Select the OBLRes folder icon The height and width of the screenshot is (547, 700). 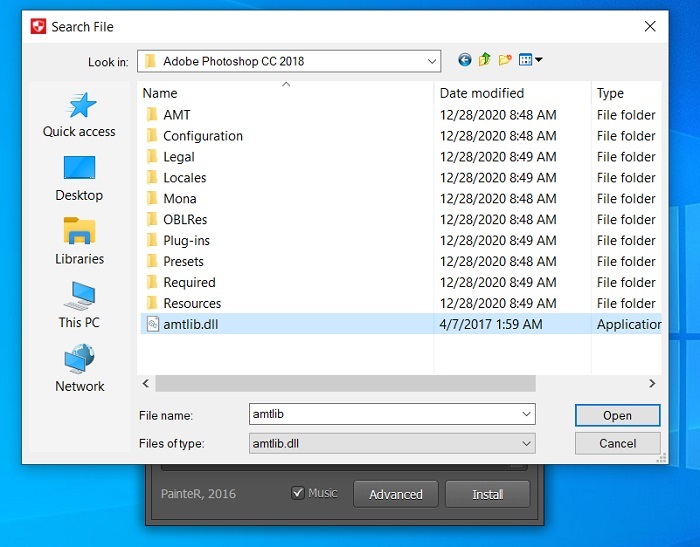coord(152,219)
